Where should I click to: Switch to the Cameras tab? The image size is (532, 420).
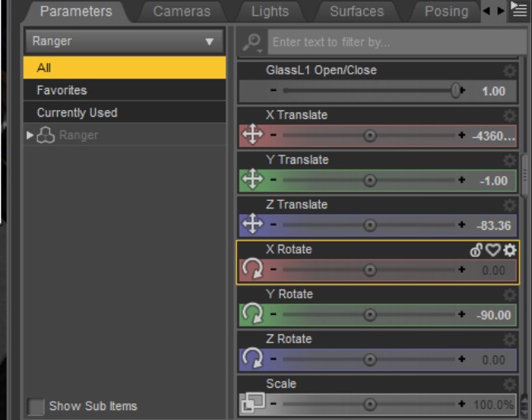pyautogui.click(x=182, y=12)
